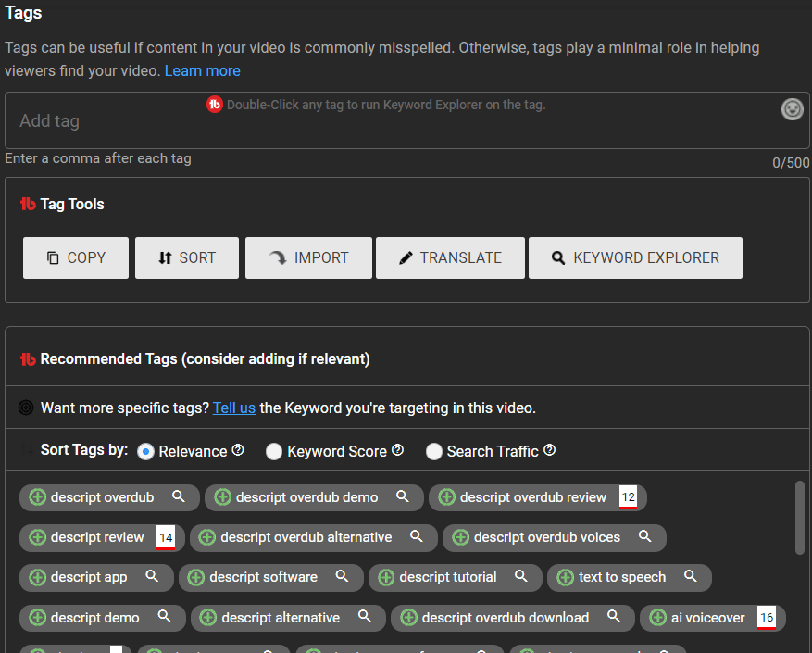The height and width of the screenshot is (653, 812).
Task: Add 'descript app' tag plus icon
Action: pos(37,577)
